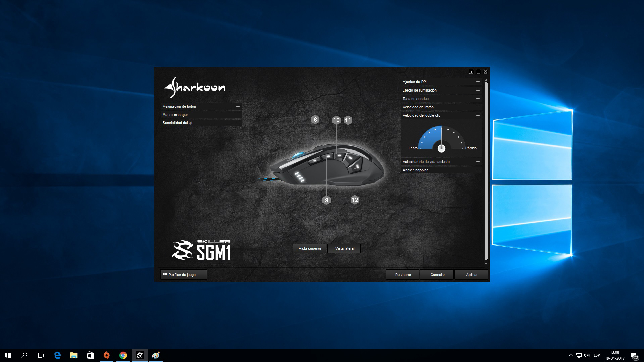Screen dimensions: 644x362
Task: Open File Explorer from taskbar
Action: pyautogui.click(x=73, y=355)
